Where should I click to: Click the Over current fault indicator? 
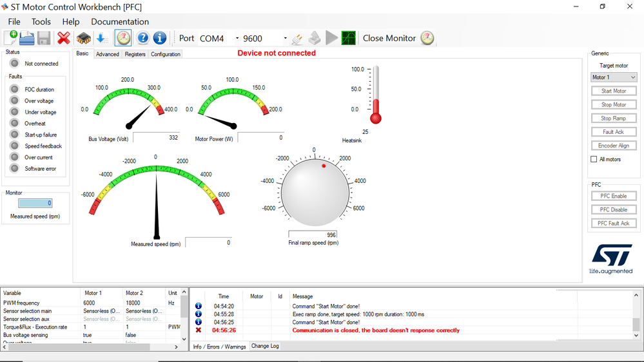pyautogui.click(x=14, y=157)
